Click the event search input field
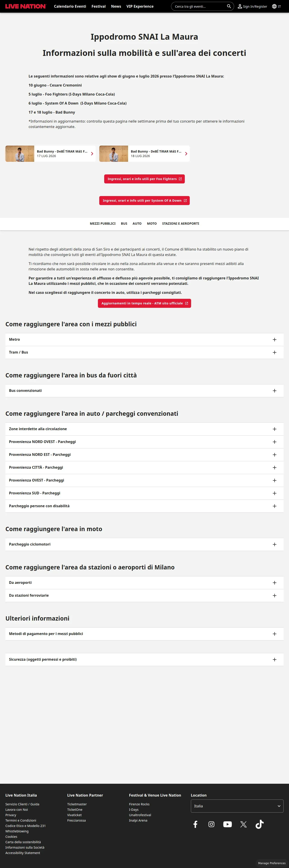 click(199, 6)
